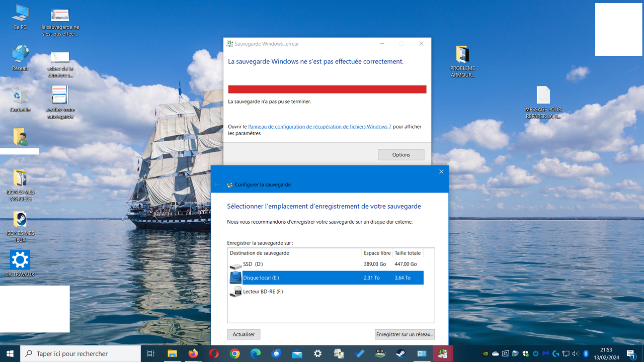This screenshot has width=644, height=362.
Task: Open Bluetooth options from the system tray
Action: point(585,353)
